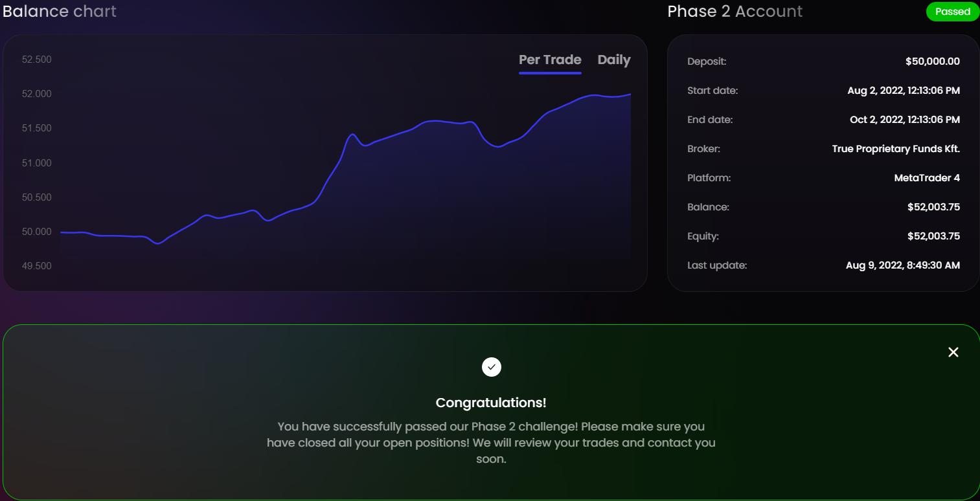Dismiss the Congratulations banner with the X
This screenshot has width=980, height=501.
[953, 352]
